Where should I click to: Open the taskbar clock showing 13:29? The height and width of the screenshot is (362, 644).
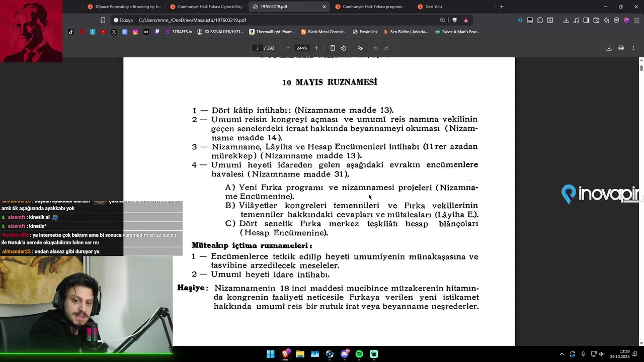pyautogui.click(x=620, y=354)
